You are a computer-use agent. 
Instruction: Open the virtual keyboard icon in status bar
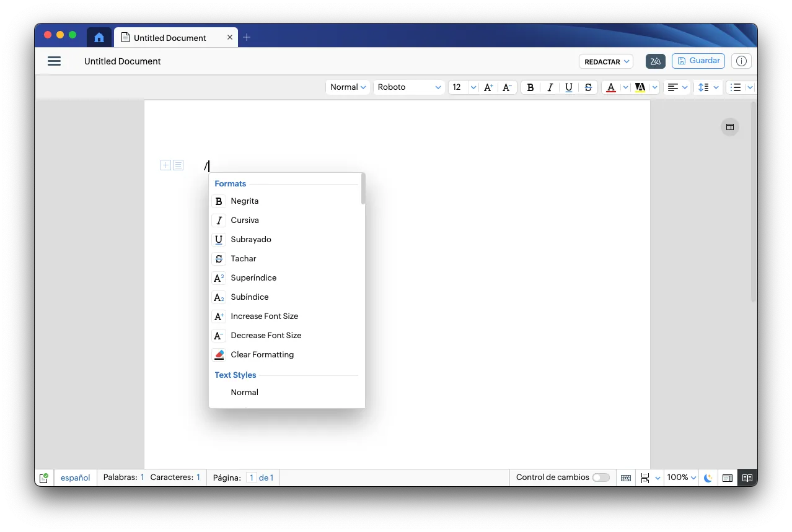[626, 478]
